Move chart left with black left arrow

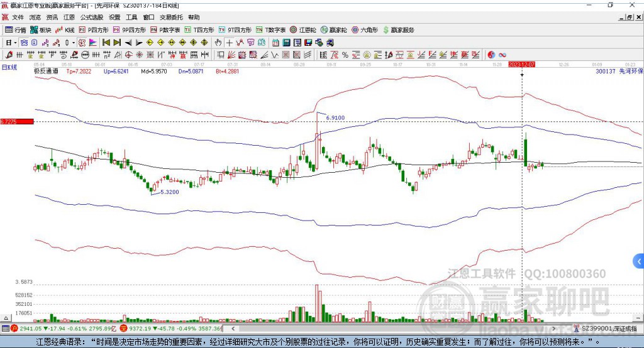pos(128,43)
